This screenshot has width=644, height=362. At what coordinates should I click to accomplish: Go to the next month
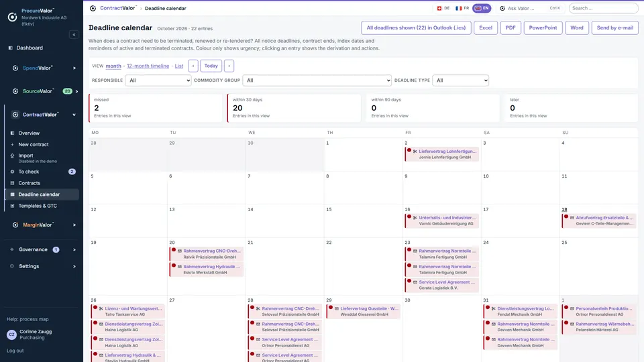pos(229,66)
